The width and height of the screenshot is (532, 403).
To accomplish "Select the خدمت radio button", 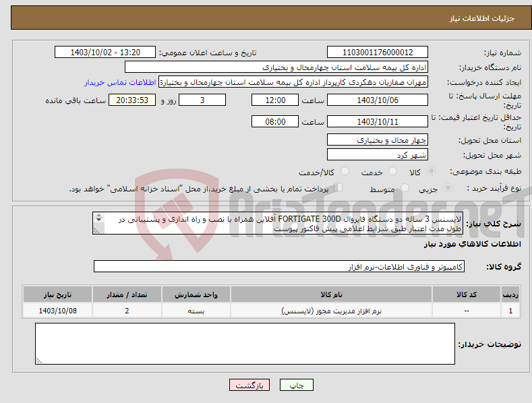I will click(392, 171).
